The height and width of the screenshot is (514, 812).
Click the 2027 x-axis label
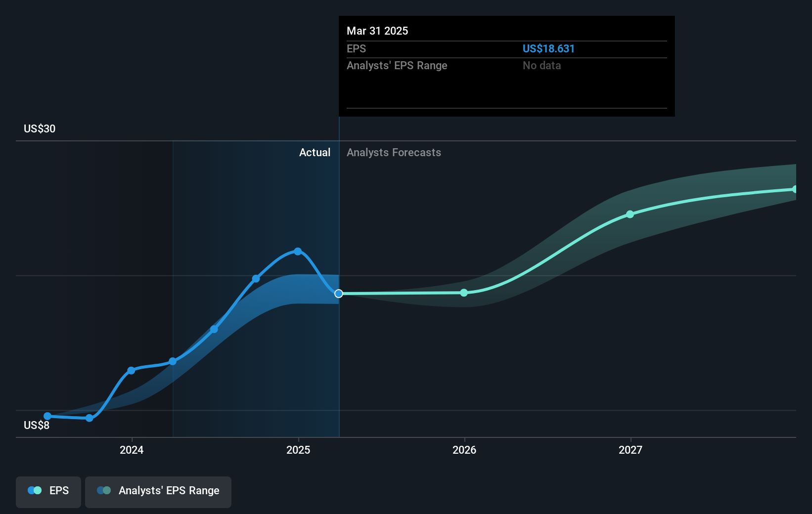[631, 450]
